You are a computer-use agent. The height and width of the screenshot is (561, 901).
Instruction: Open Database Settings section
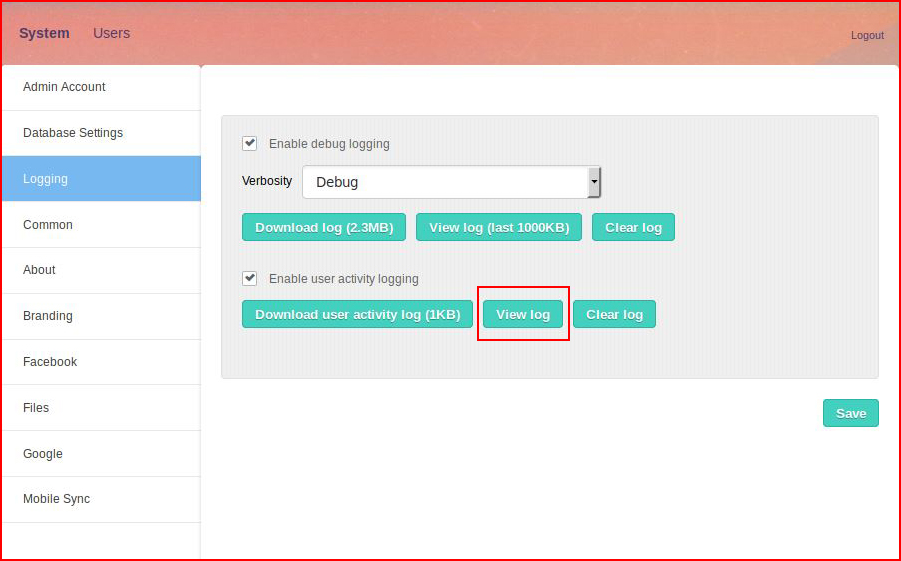tap(101, 133)
